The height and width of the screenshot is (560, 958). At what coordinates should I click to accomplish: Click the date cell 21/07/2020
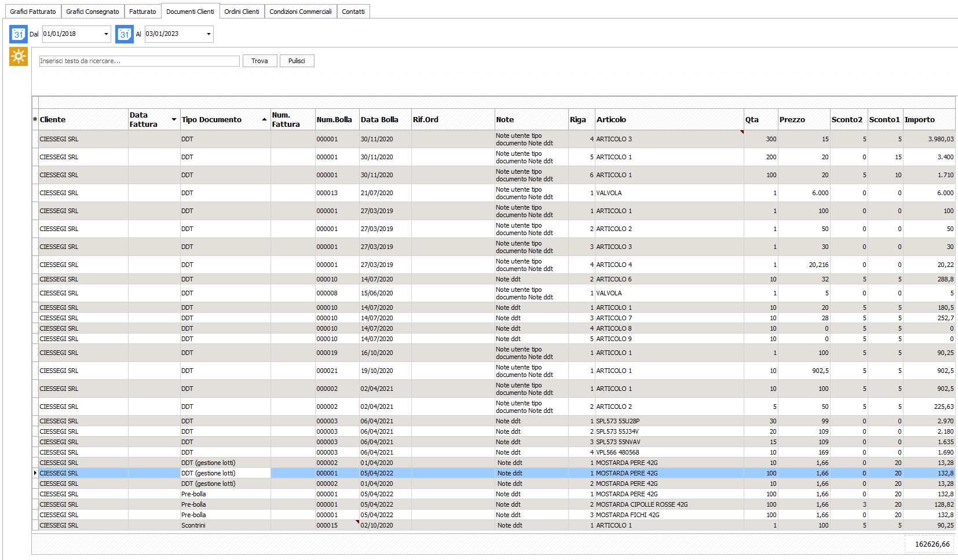tap(385, 193)
